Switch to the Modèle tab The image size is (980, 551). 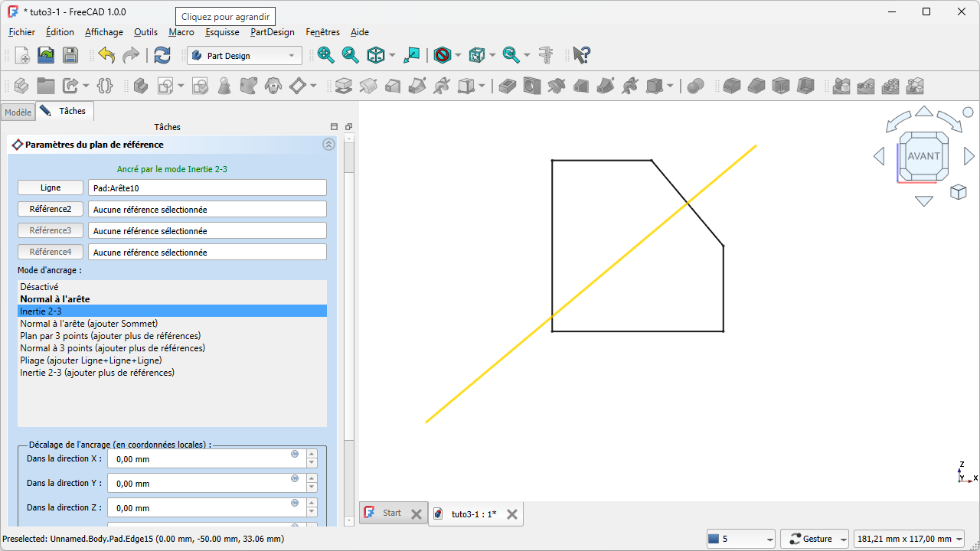point(18,112)
